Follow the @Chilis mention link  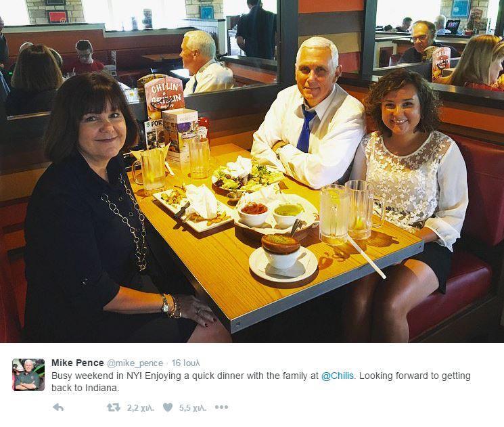(337, 376)
